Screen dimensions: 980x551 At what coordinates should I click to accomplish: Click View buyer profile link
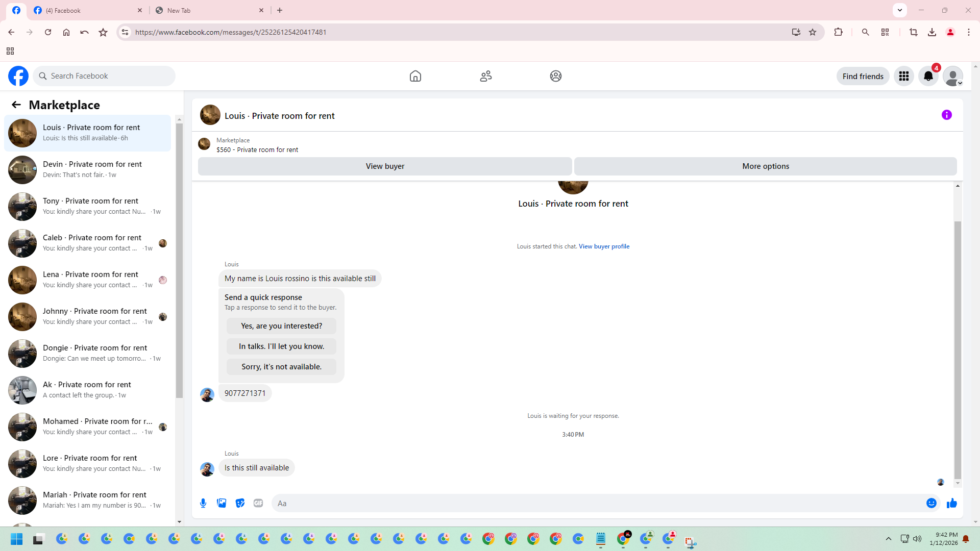coord(604,246)
